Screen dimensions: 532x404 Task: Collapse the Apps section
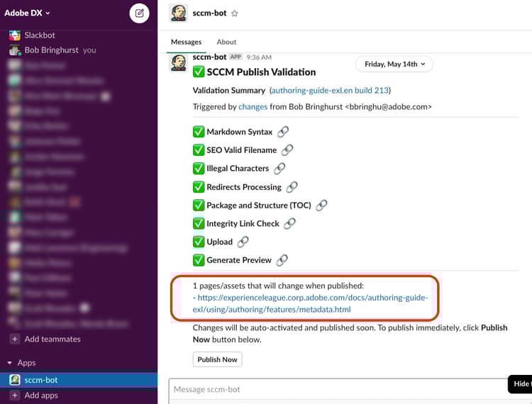pos(9,363)
